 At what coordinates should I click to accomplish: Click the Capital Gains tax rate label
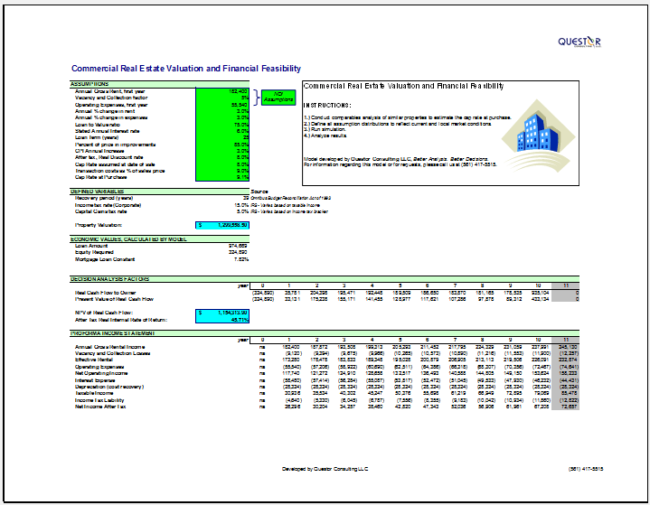pos(101,211)
